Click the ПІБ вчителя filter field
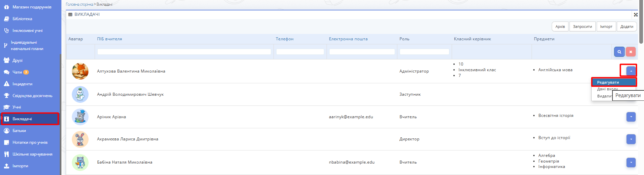 coord(184,52)
